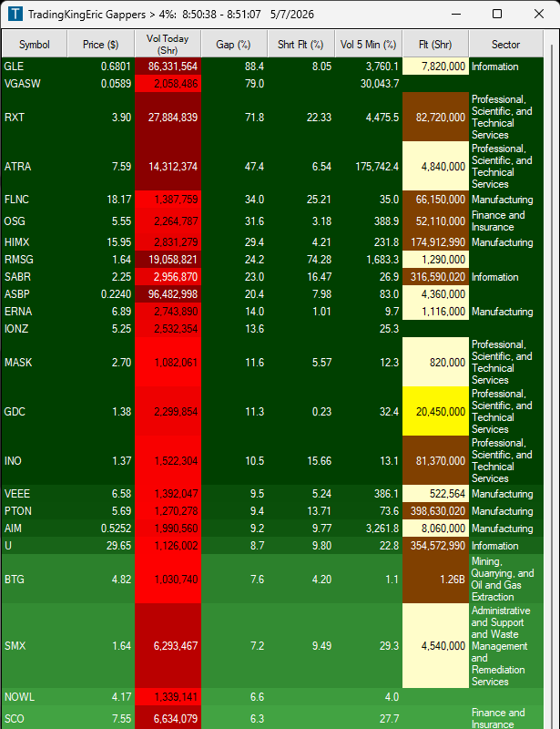Click the BTG Mining sector cell
560x729 pixels.
click(x=506, y=579)
